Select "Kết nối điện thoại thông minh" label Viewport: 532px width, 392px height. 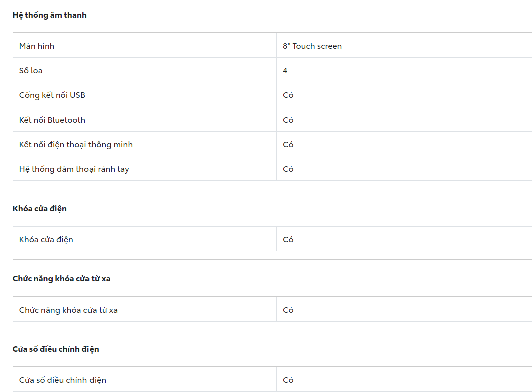coord(76,145)
